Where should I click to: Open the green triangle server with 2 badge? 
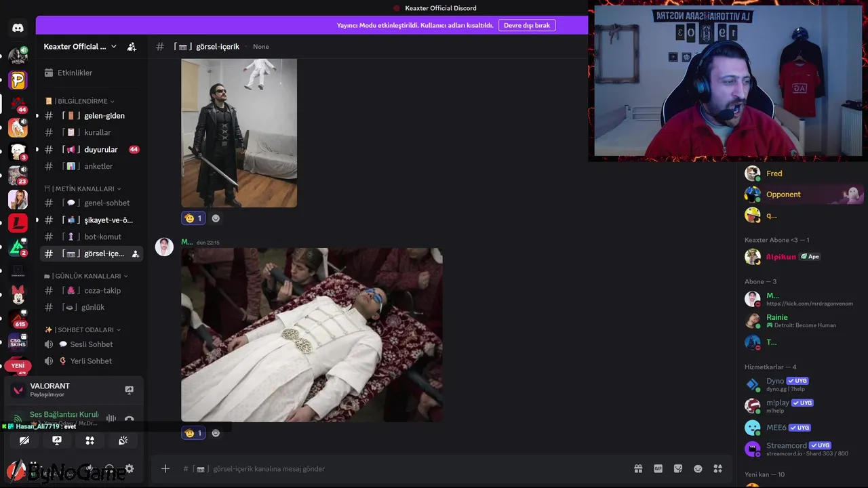point(18,247)
